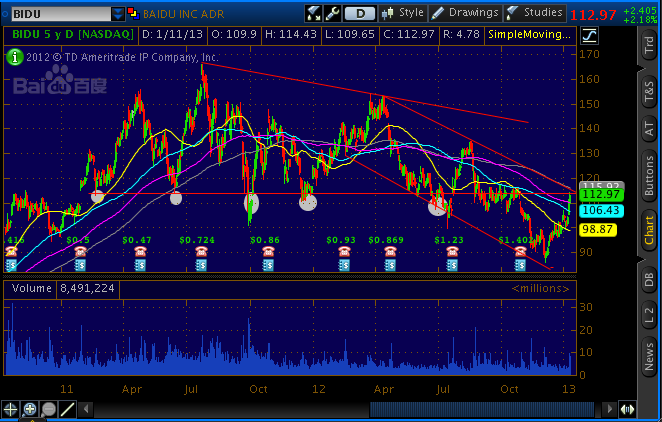Click the time axis expand icon at bottom right
The image size is (662, 422).
click(x=627, y=409)
